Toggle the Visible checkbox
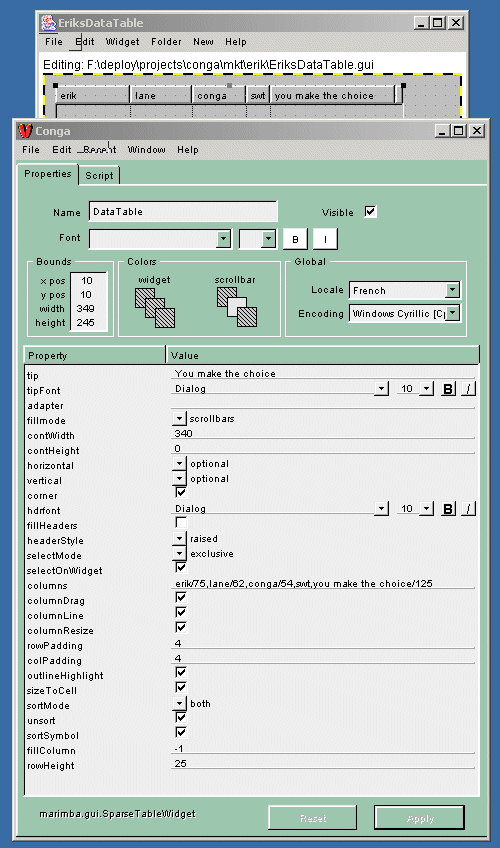This screenshot has width=500, height=848. 370,211
